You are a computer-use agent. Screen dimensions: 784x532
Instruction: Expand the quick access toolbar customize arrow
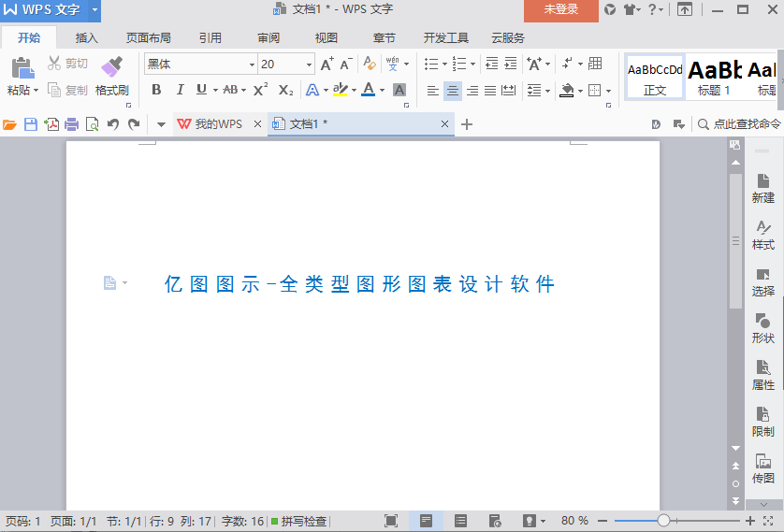tap(161, 124)
